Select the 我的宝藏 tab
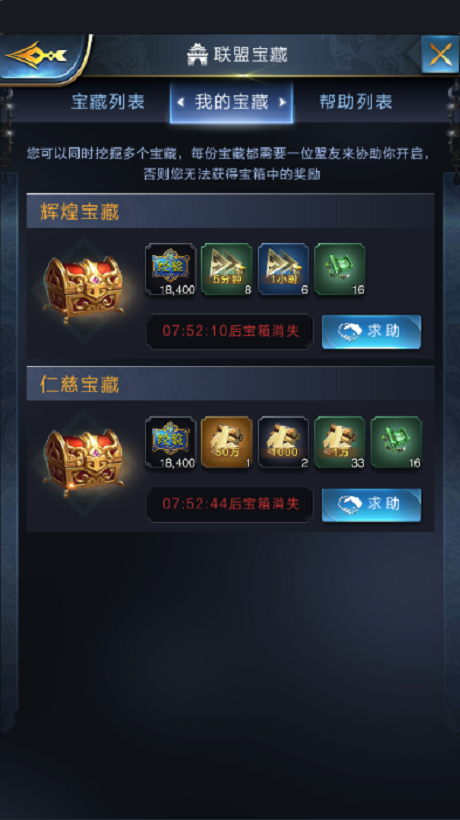This screenshot has height=820, width=460. [x=231, y=102]
